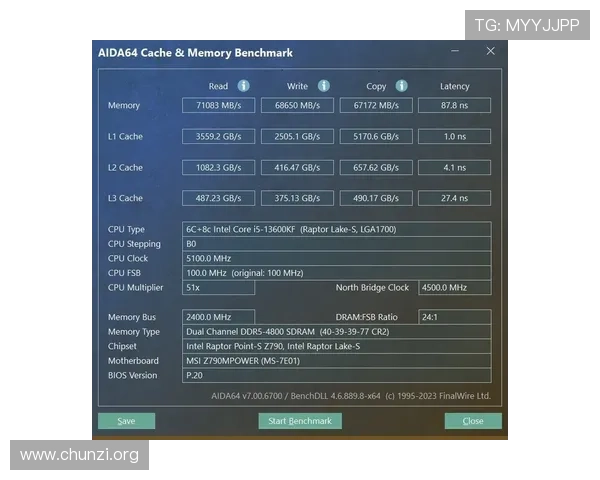Select the L2 Cache Copy value
The image size is (600, 480).
(375, 167)
